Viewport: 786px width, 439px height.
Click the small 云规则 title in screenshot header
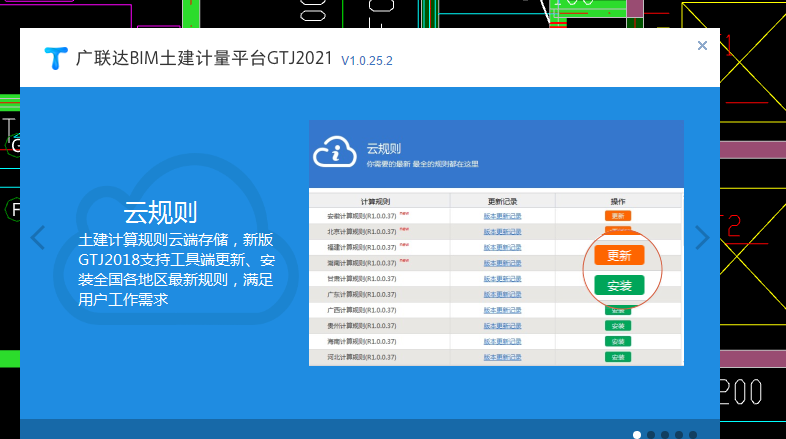click(x=383, y=149)
